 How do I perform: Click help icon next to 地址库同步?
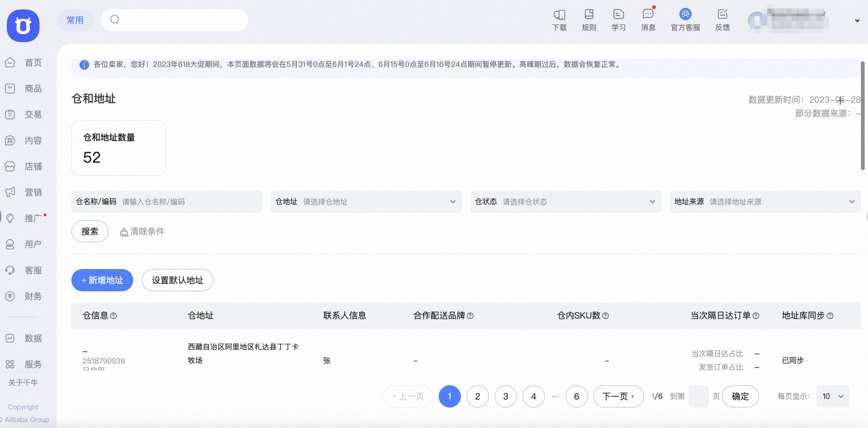tap(830, 316)
